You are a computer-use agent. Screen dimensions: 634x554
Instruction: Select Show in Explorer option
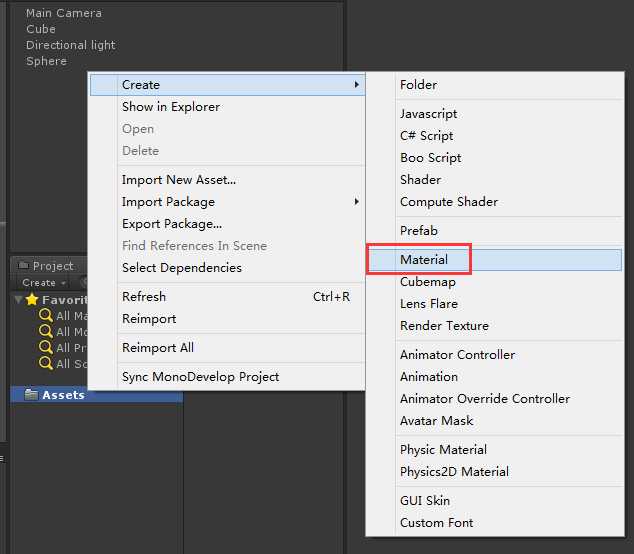(171, 107)
